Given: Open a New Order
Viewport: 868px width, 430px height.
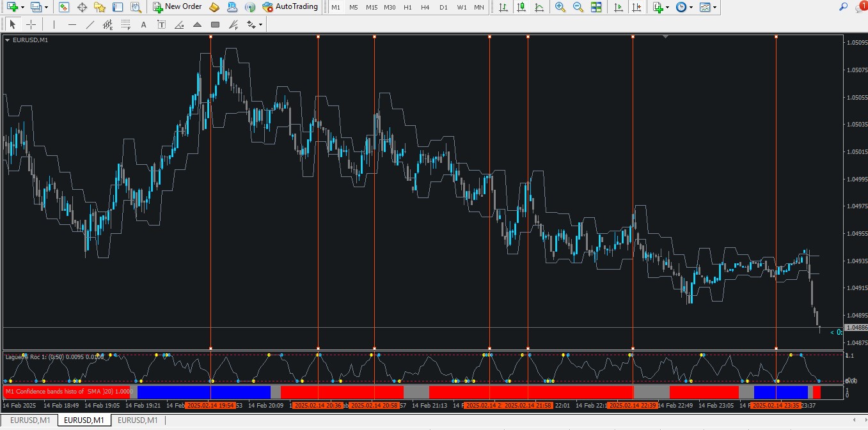Looking at the screenshot, I should [177, 7].
